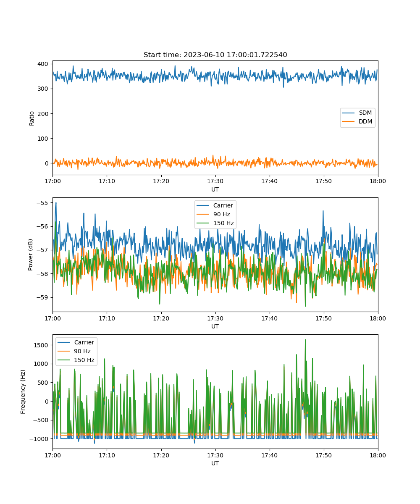This screenshot has height=504, width=420.
Task: Select "150 Hz" in the Power plot legend
Action: [x=223, y=223]
